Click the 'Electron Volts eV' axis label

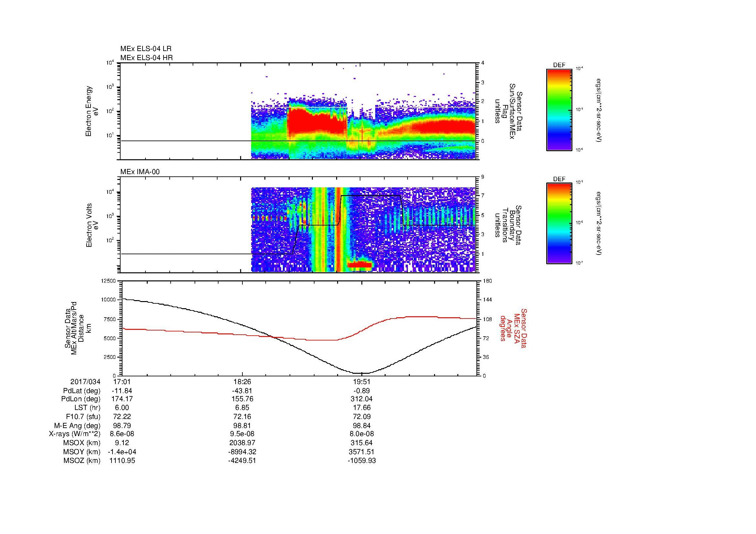[x=92, y=225]
